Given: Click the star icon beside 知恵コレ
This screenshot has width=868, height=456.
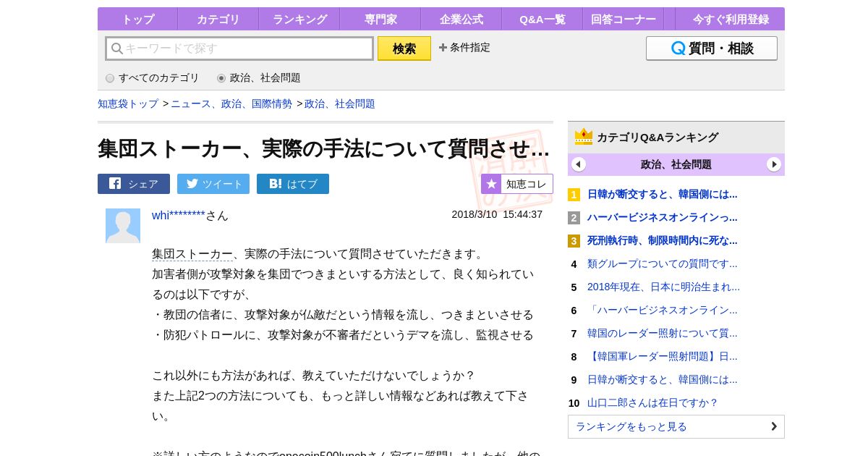Looking at the screenshot, I should pos(491,184).
